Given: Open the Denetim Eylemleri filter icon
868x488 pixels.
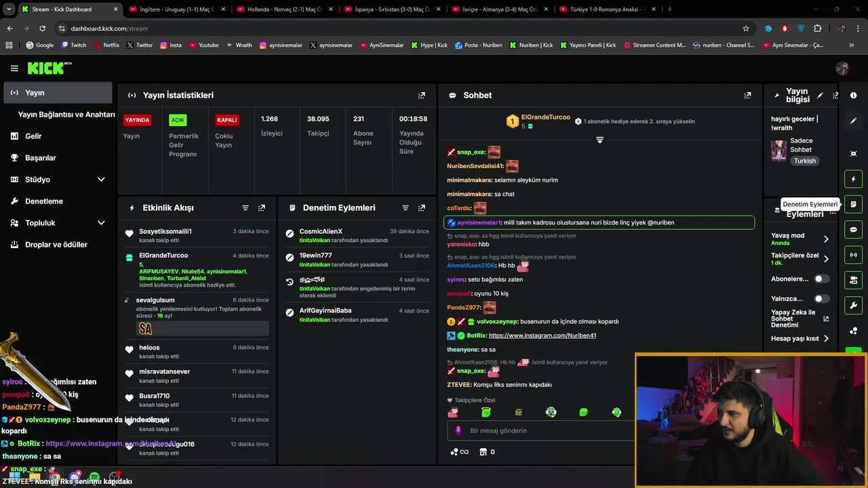Looking at the screenshot, I should click(x=406, y=208).
